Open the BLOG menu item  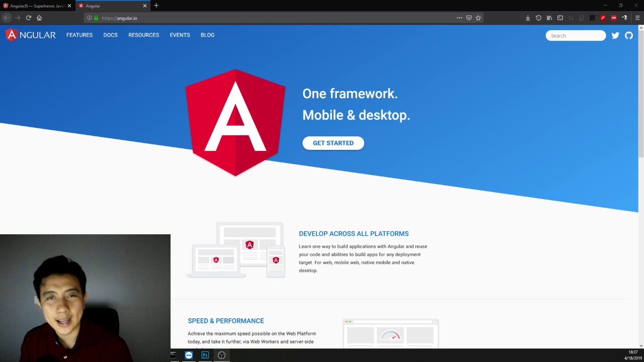point(207,35)
